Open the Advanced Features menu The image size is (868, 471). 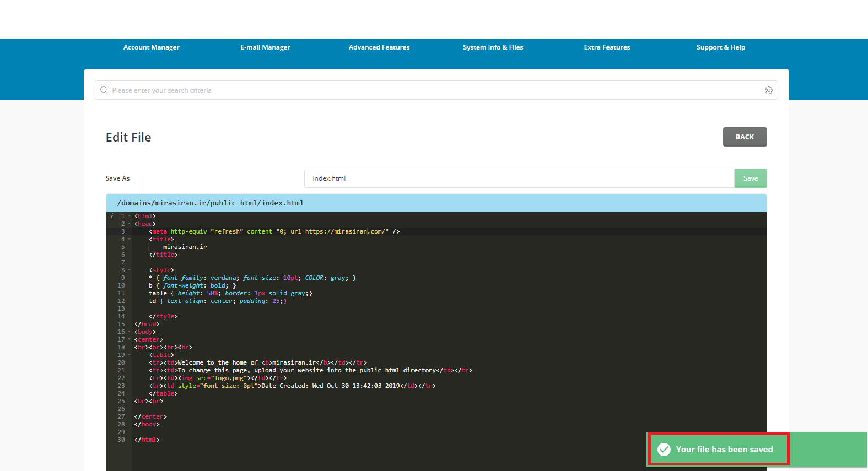(379, 47)
